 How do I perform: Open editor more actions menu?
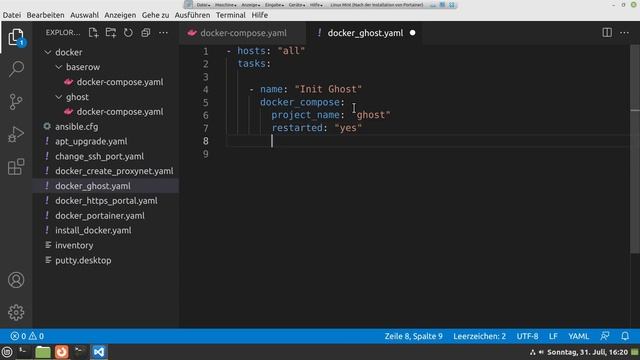(x=624, y=33)
